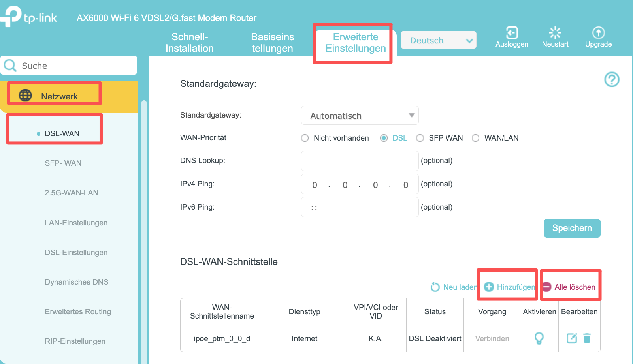Edit ipoe_ptm_0_0_d entry with pencil icon
Viewport: 633px width, 364px height.
572,338
